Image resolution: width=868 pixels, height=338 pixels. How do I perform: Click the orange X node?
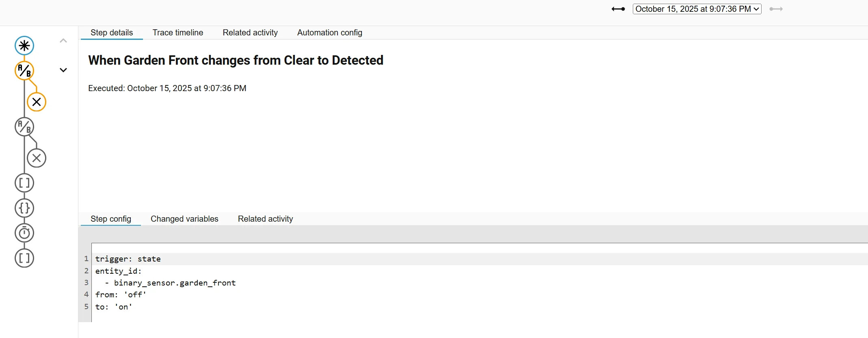[37, 102]
